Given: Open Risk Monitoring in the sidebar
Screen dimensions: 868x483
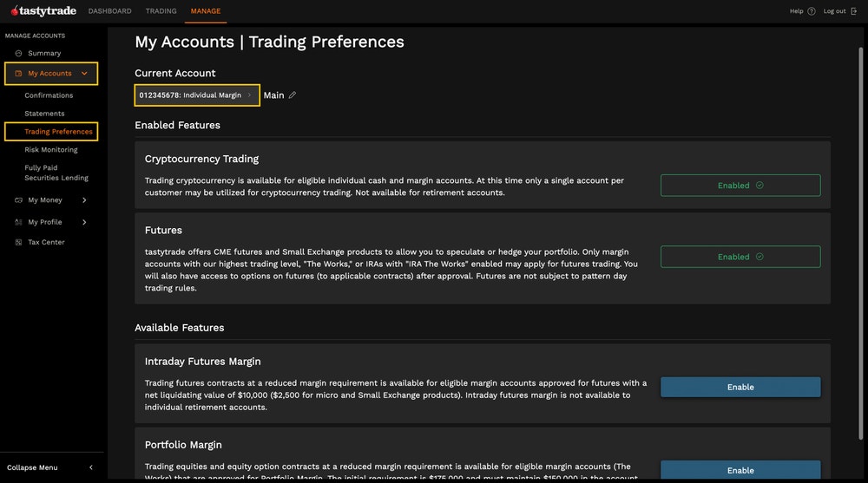Looking at the screenshot, I should tap(51, 149).
